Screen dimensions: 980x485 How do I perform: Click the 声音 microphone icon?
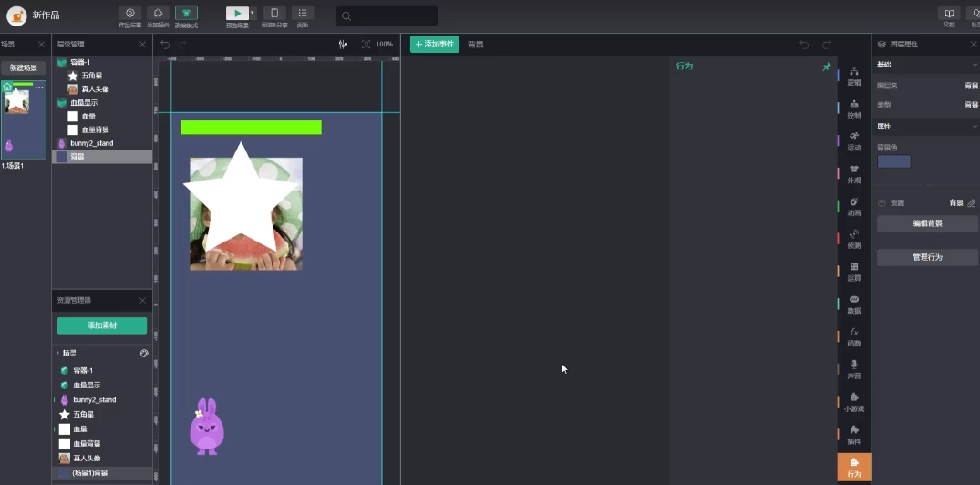pyautogui.click(x=854, y=367)
